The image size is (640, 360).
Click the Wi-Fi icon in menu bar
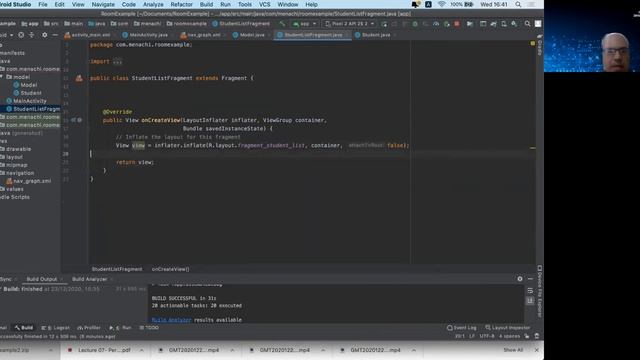click(x=442, y=4)
